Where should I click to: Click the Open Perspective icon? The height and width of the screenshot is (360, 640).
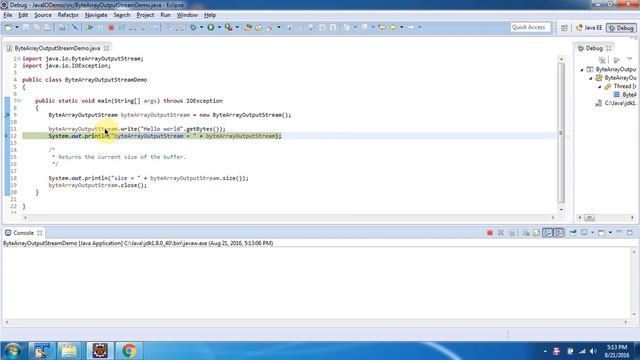[x=564, y=28]
